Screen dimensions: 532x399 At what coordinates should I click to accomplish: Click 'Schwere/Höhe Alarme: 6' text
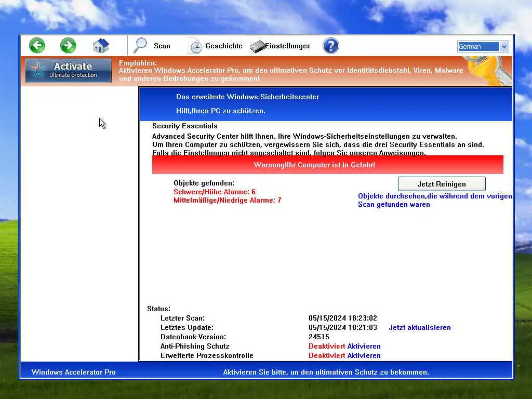[215, 192]
